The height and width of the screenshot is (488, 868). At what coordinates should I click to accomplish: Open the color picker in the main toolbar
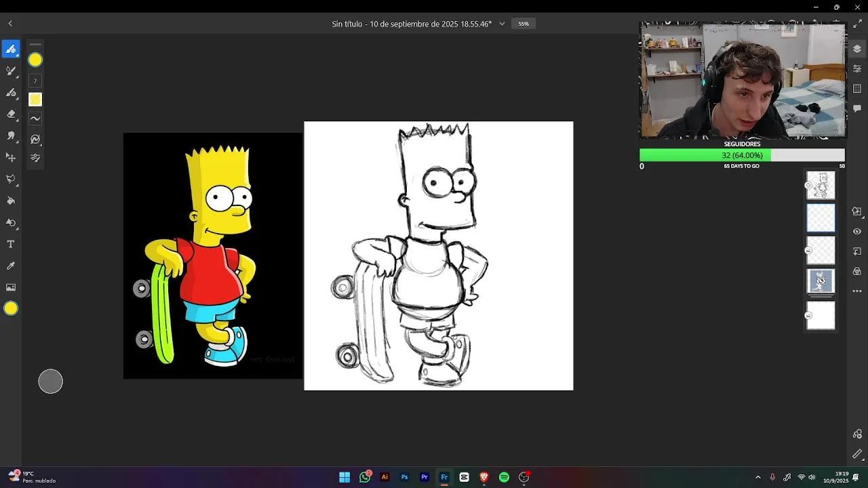tap(11, 308)
